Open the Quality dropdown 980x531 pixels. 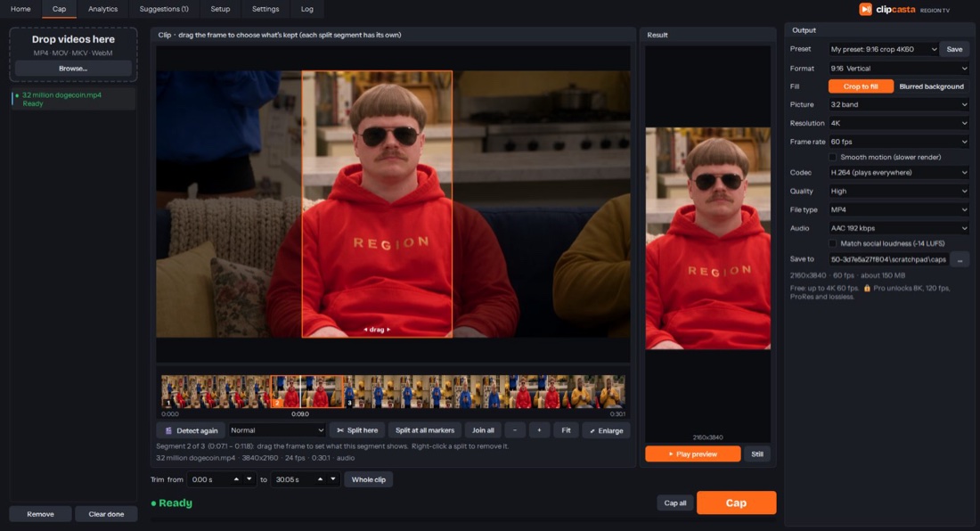click(899, 192)
